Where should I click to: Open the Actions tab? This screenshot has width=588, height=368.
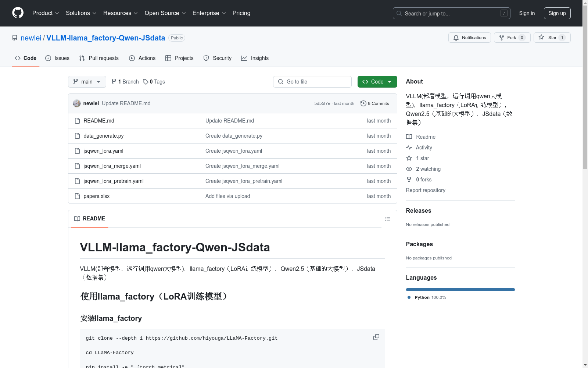(142, 58)
